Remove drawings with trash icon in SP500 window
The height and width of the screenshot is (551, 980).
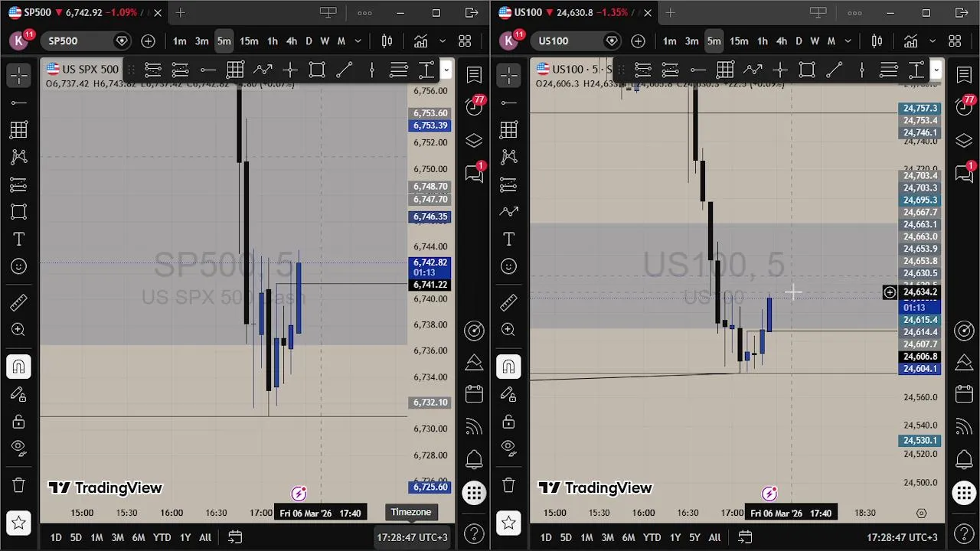(x=19, y=485)
